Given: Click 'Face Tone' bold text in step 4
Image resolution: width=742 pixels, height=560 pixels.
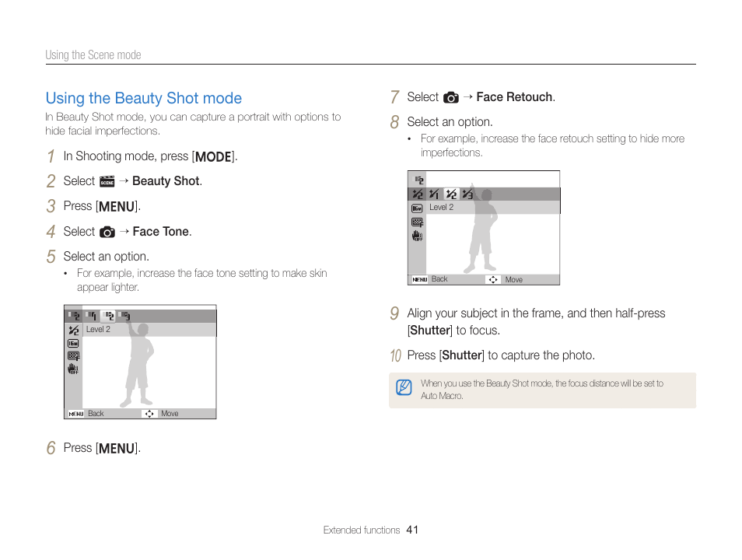Looking at the screenshot, I should (x=161, y=232).
